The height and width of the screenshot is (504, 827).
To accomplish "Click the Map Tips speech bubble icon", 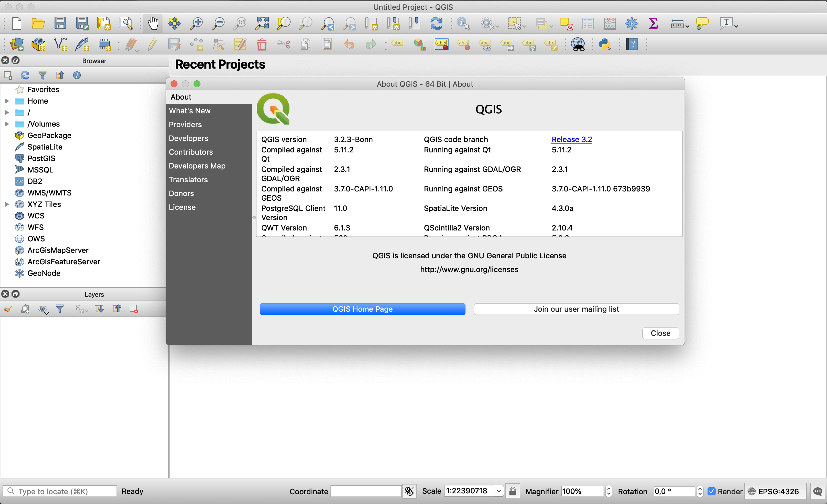I will (x=702, y=24).
